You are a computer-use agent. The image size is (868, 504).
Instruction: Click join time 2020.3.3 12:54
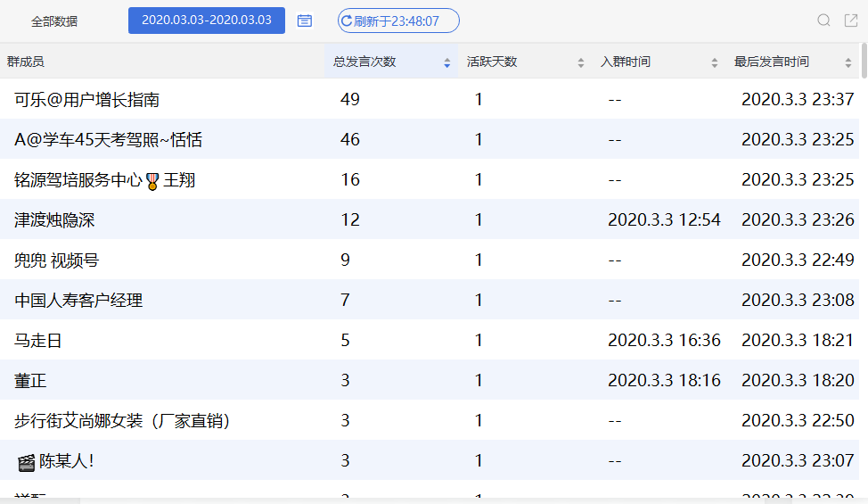click(x=664, y=219)
